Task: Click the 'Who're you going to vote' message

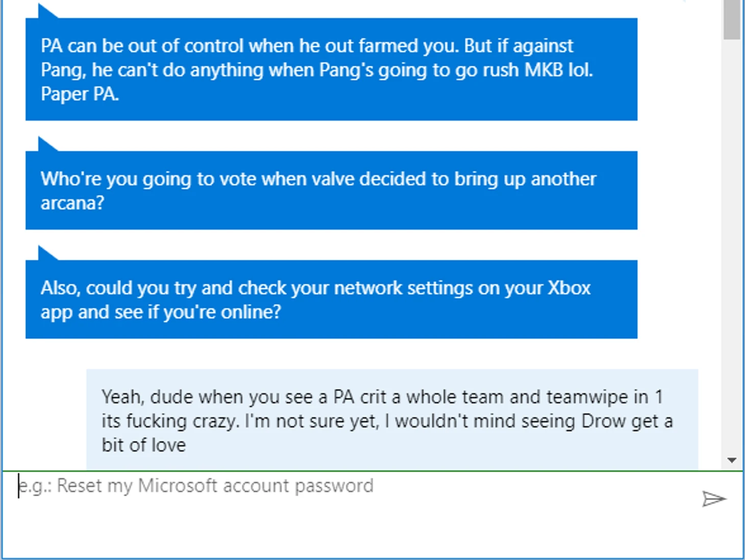Action: pos(331,190)
